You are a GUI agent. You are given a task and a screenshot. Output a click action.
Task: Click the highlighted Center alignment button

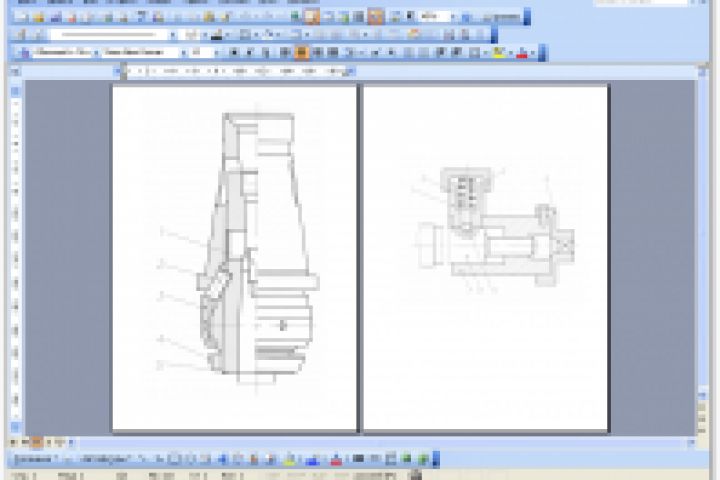tap(301, 52)
